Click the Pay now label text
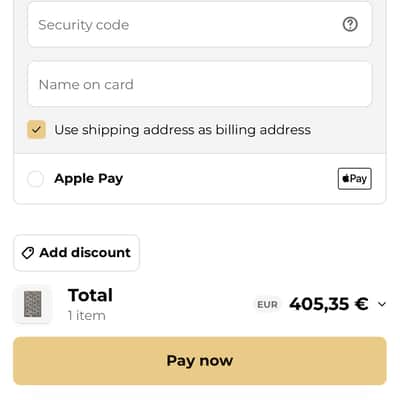Viewport: 400px width, 400px height. pyautogui.click(x=200, y=361)
